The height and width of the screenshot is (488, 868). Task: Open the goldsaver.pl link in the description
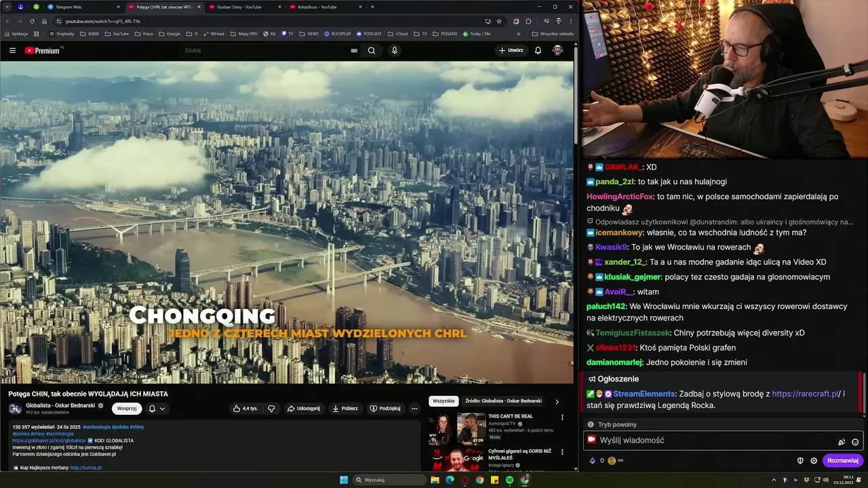49,441
